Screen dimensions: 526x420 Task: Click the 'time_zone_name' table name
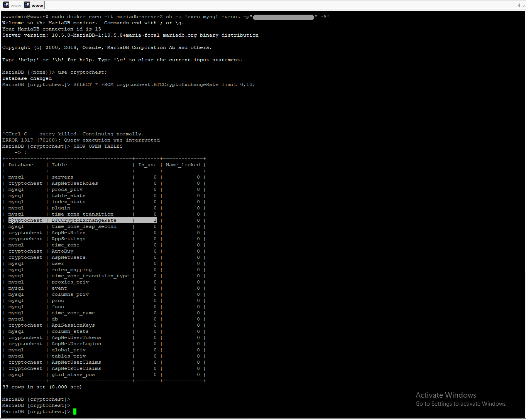pyautogui.click(x=73, y=313)
